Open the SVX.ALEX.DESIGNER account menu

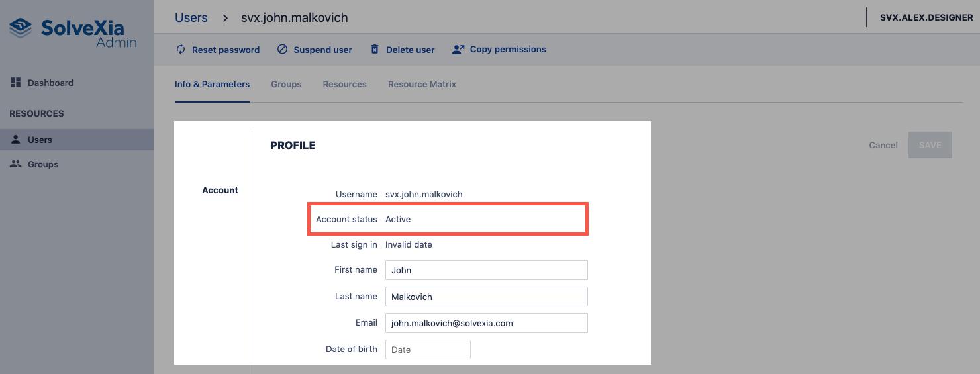click(926, 18)
